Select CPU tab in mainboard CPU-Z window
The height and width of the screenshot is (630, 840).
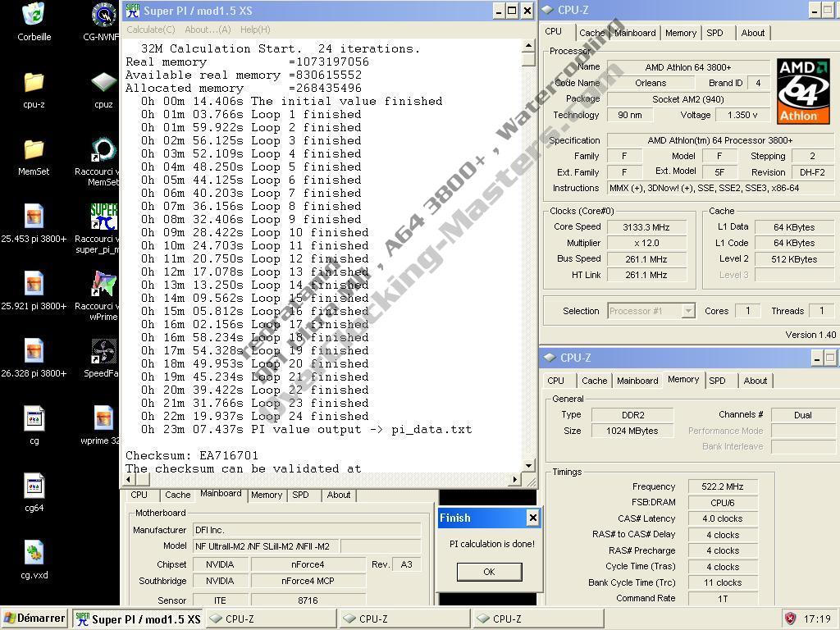coord(139,495)
